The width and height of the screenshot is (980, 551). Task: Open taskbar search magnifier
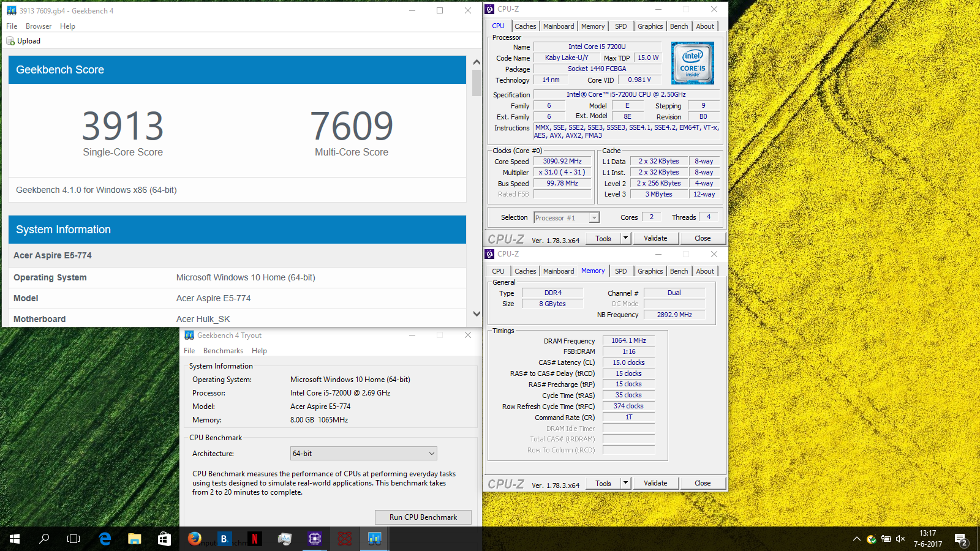(x=44, y=539)
